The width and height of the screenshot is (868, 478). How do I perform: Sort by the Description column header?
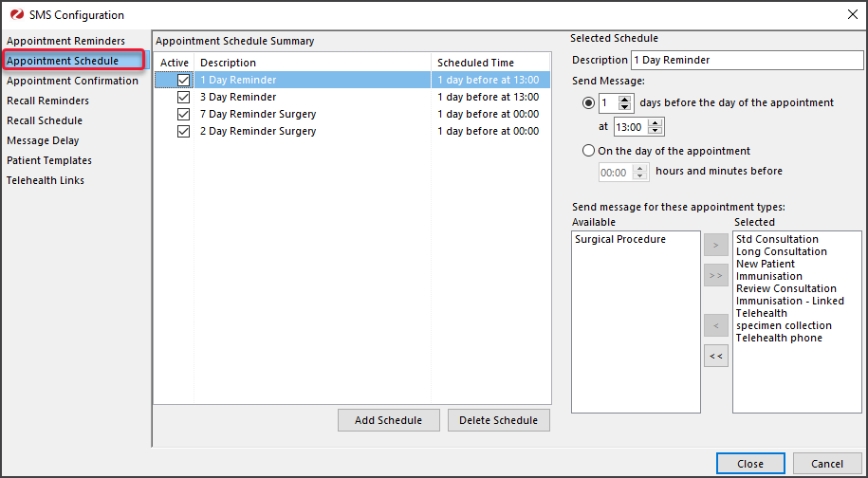tap(313, 63)
